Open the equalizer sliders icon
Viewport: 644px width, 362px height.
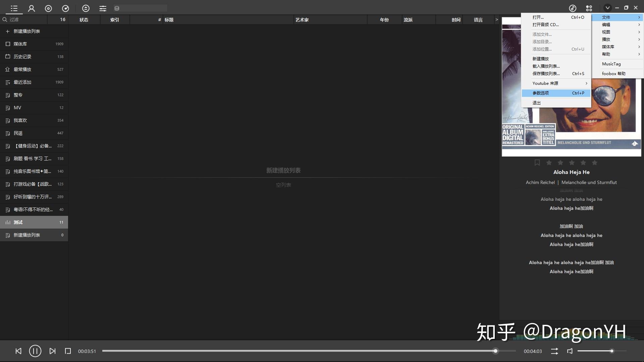pyautogui.click(x=103, y=8)
